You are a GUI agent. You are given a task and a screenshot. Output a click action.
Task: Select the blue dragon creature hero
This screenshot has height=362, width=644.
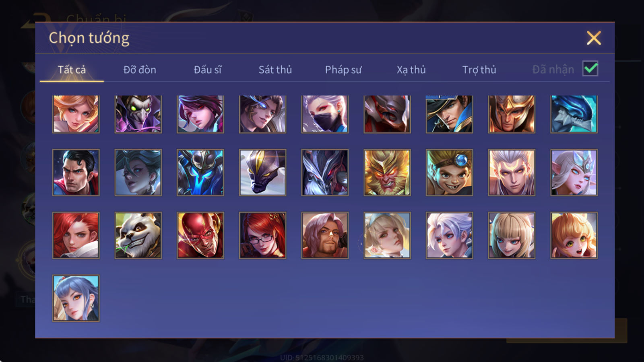tap(574, 114)
